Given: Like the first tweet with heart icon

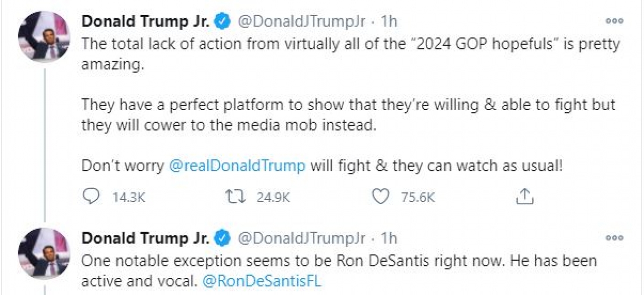Looking at the screenshot, I should (x=380, y=197).
